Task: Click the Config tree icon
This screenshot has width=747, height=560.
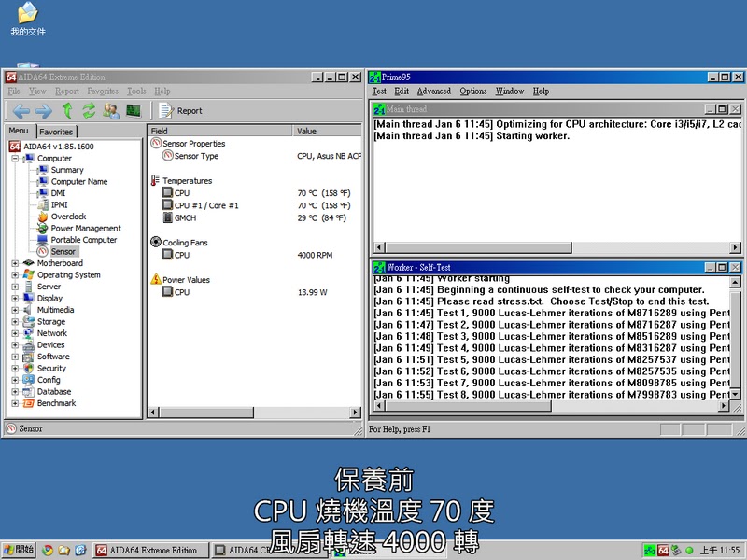Action: (29, 380)
